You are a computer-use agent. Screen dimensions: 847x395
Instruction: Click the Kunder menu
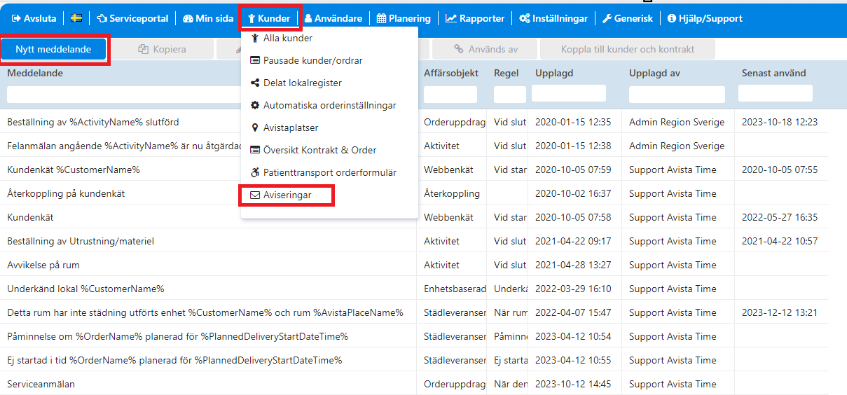click(269, 18)
